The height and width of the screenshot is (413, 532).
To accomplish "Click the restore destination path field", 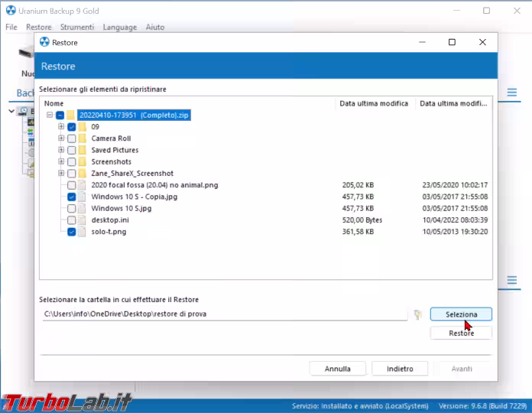I will click(x=225, y=314).
